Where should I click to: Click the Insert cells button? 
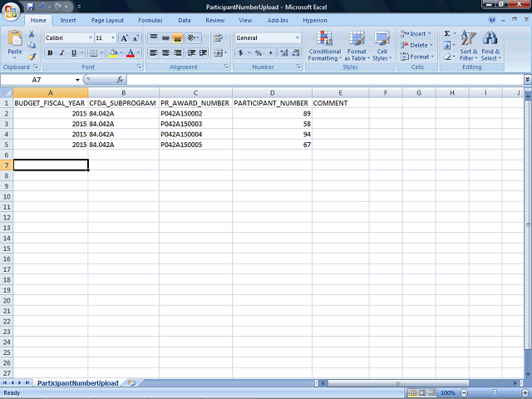point(416,34)
